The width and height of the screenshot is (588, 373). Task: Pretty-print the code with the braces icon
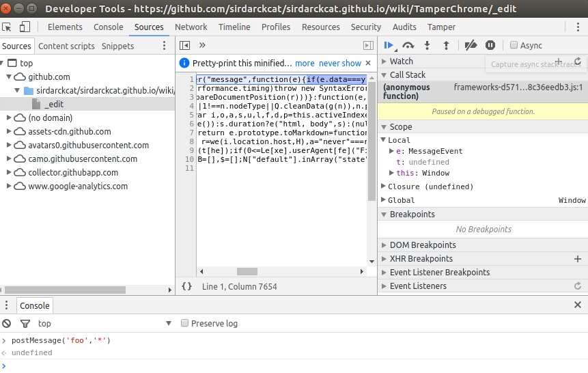(x=187, y=286)
